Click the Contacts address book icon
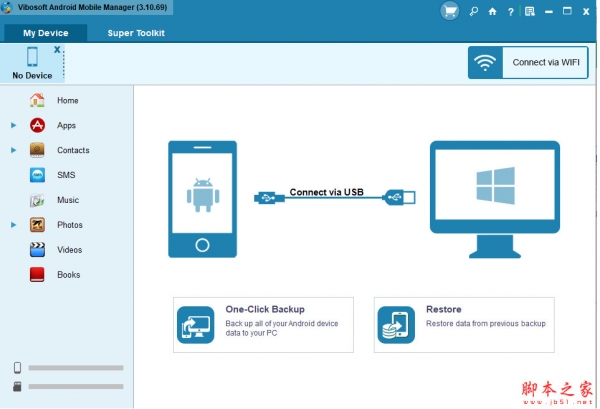The image size is (600, 409). (x=37, y=150)
